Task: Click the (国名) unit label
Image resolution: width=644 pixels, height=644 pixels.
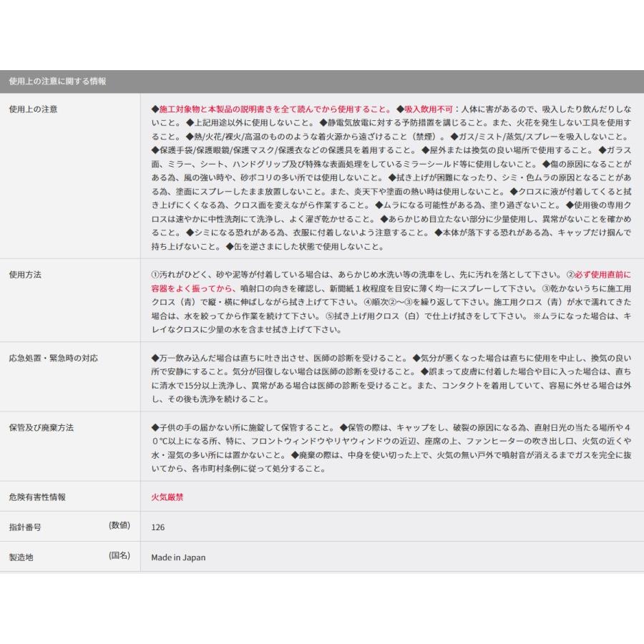Action: [x=119, y=556]
